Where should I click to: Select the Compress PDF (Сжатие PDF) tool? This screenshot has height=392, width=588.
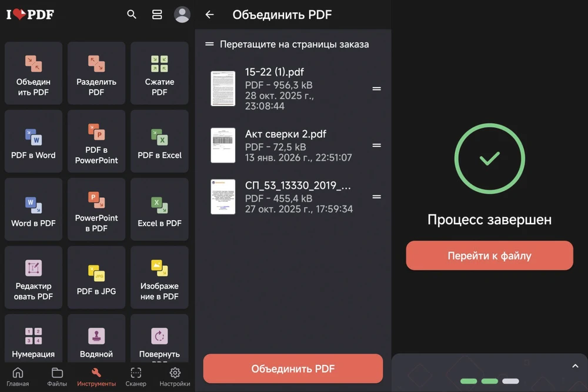tap(159, 74)
